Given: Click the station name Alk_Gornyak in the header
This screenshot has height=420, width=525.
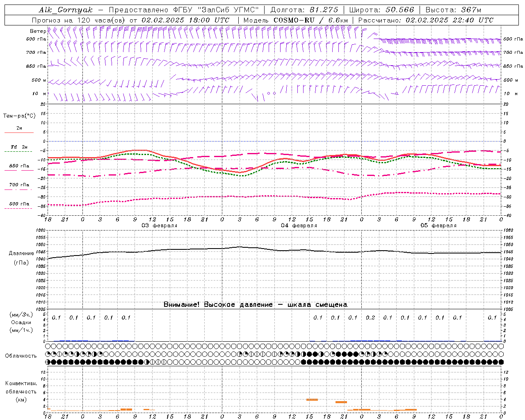Looking at the screenshot, I should 66,10.
